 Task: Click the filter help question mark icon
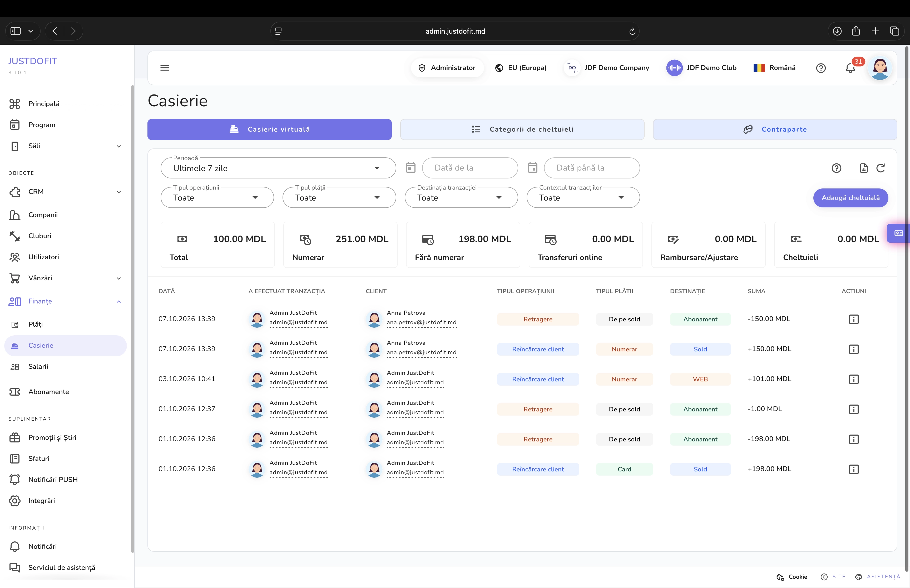coord(836,168)
